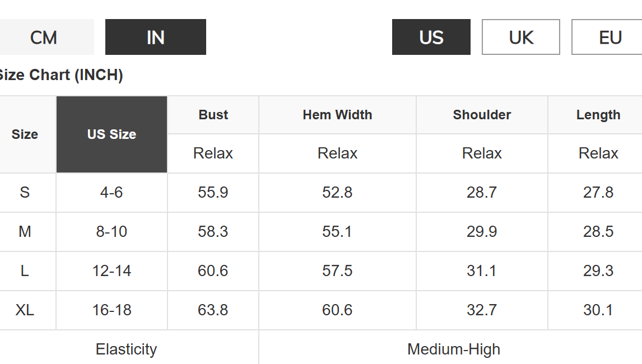Select the S size row label
Image resolution: width=642 pixels, height=364 pixels.
tap(25, 192)
